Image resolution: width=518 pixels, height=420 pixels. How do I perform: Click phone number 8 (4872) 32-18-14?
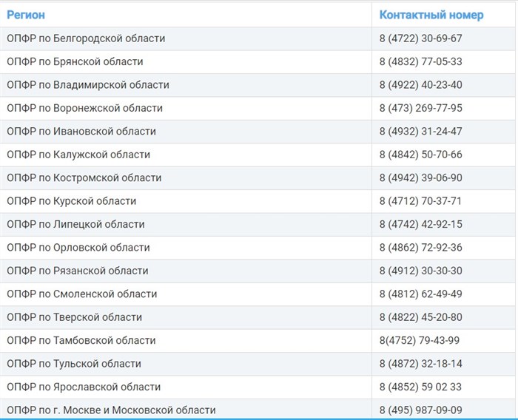pyautogui.click(x=420, y=364)
